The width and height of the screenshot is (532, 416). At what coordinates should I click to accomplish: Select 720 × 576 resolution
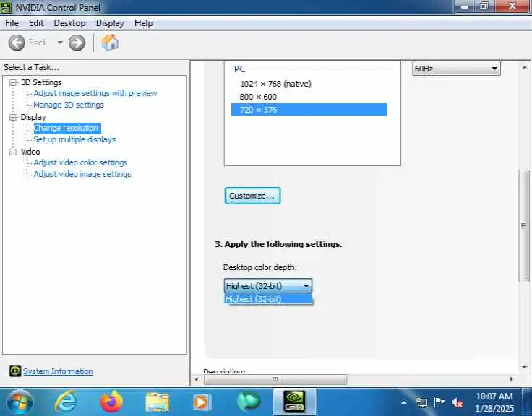tap(309, 110)
